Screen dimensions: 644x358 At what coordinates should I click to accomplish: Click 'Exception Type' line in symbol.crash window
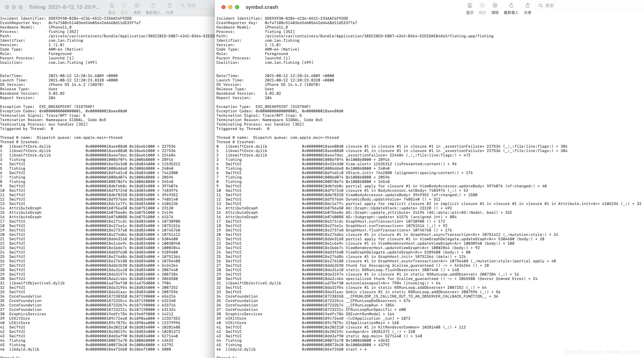click(x=264, y=107)
